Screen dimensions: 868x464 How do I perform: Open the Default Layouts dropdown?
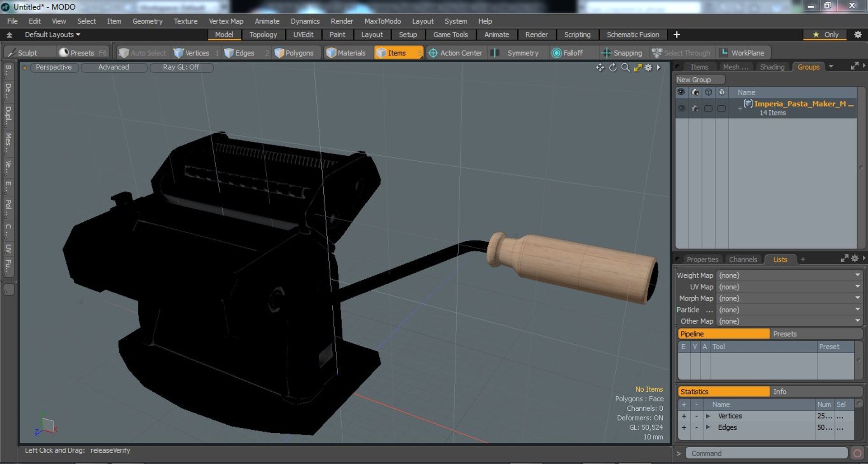52,35
